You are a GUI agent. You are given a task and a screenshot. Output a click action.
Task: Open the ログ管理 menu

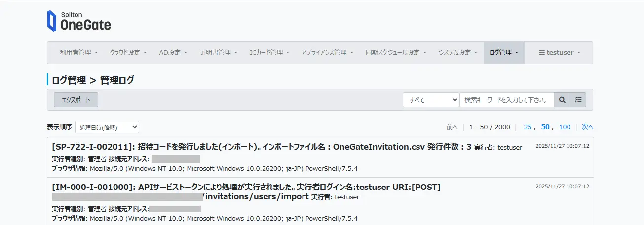pos(503,52)
